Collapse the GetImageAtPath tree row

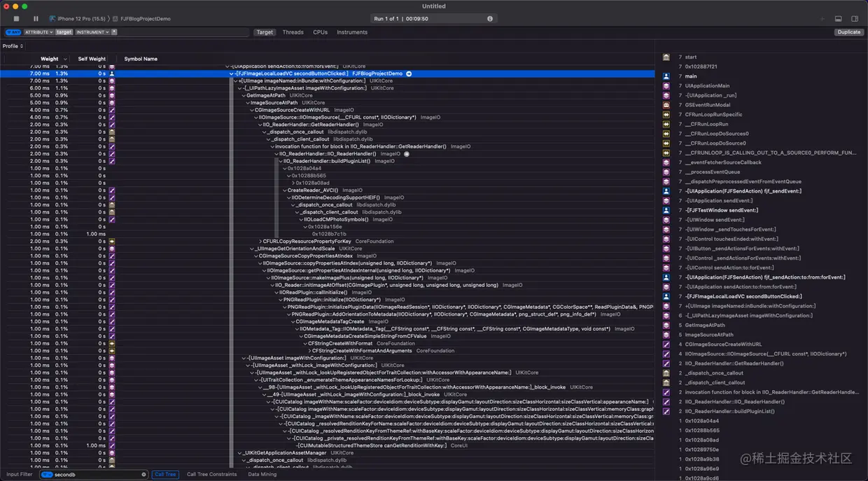(244, 95)
